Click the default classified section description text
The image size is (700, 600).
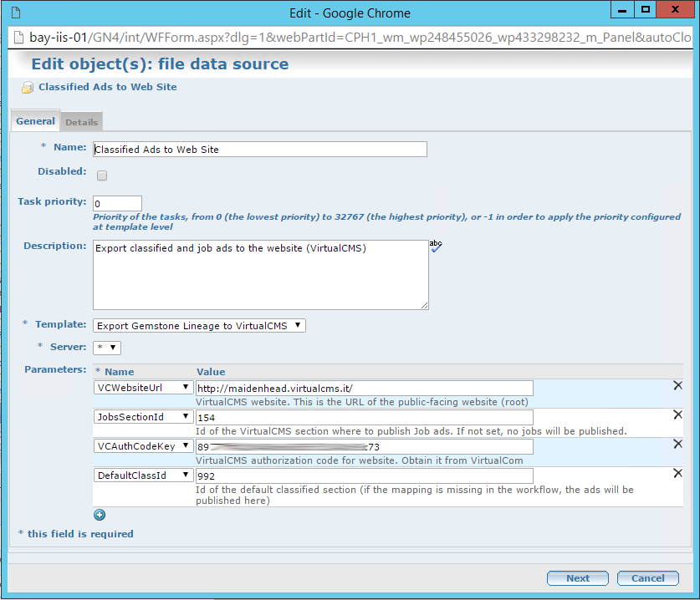(x=414, y=496)
